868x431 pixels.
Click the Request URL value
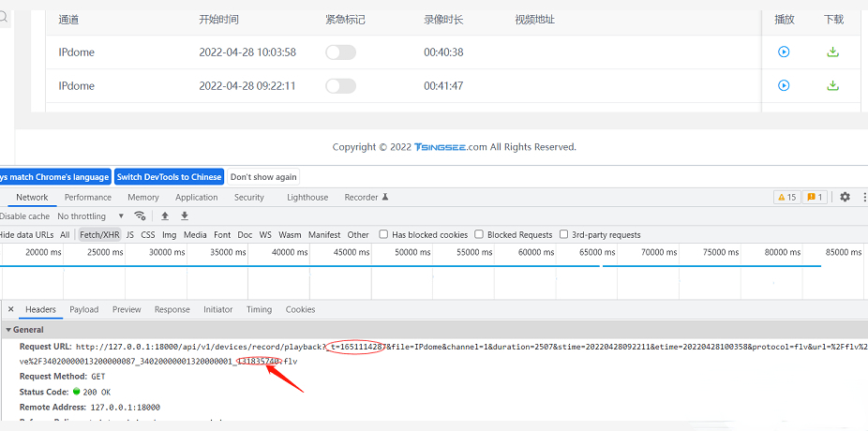(471, 354)
